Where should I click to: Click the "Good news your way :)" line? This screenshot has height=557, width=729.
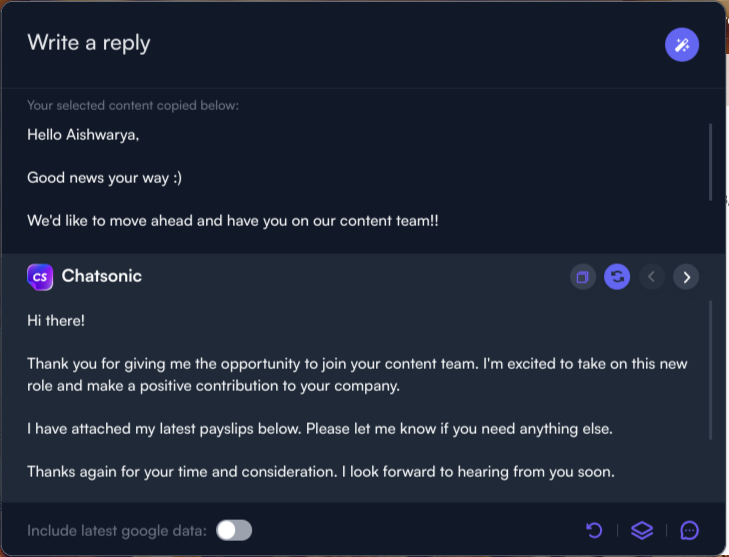pos(104,177)
